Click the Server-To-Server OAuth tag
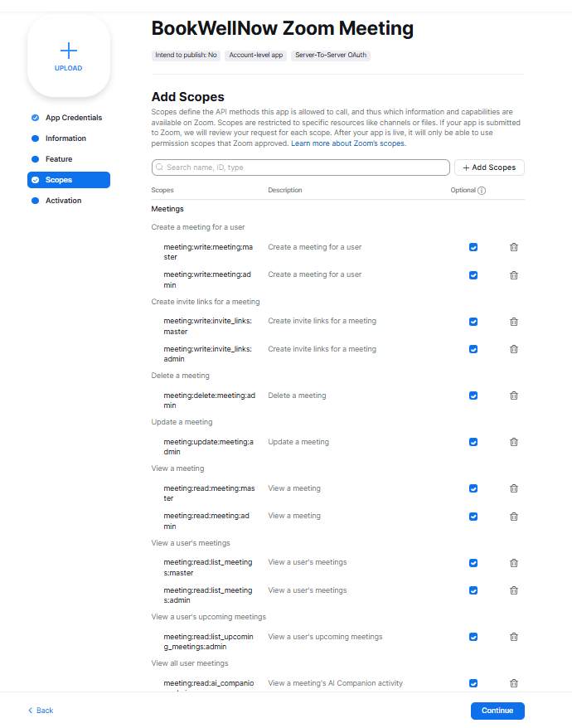Viewport: 572px width, 728px height. pos(331,56)
